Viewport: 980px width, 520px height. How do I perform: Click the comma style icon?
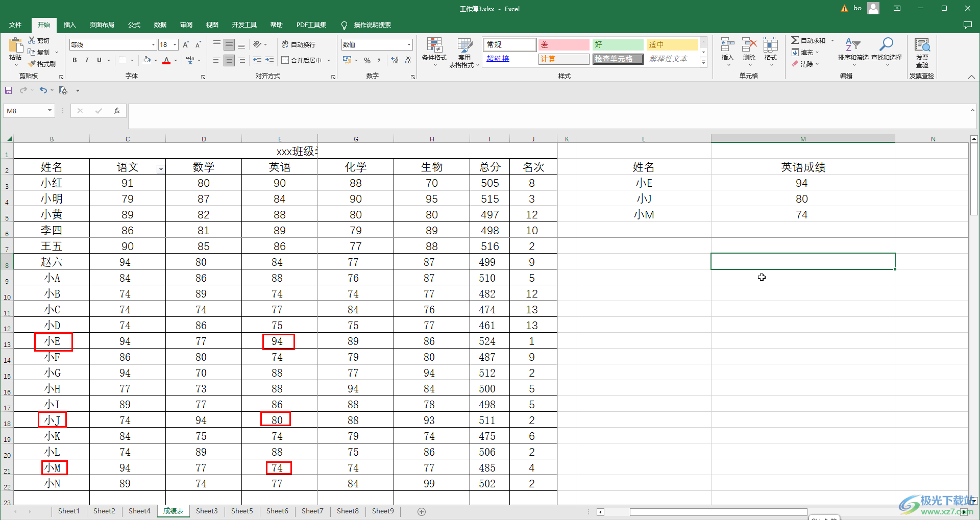point(379,60)
